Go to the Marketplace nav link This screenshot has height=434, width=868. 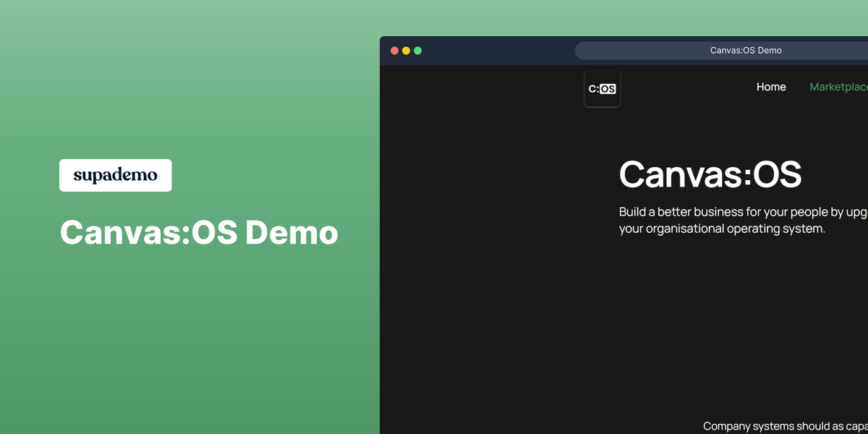838,87
